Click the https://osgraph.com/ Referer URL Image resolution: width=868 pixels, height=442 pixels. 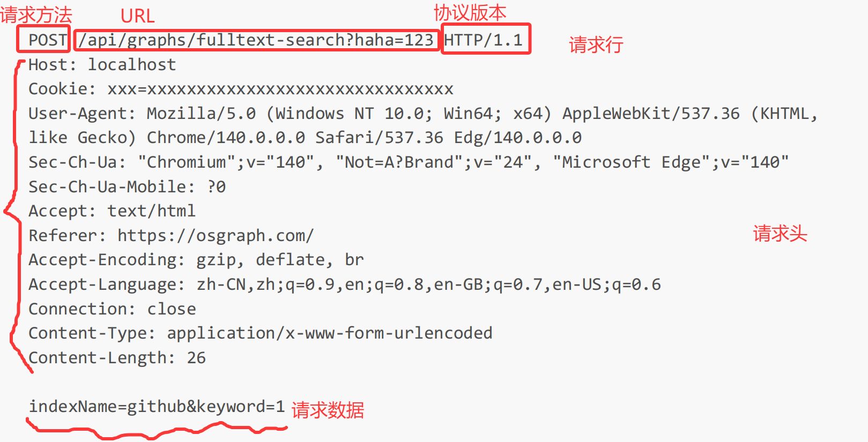click(x=215, y=236)
